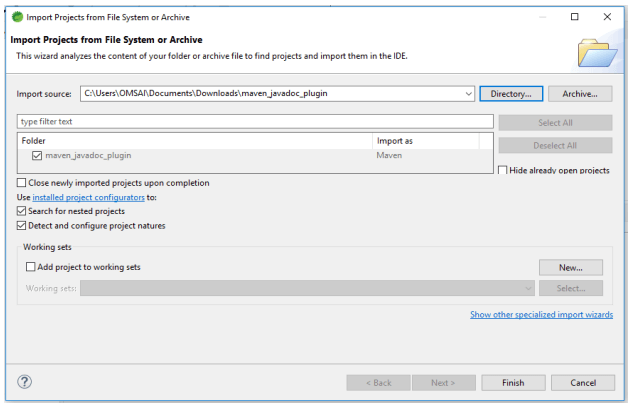Image resolution: width=633 pixels, height=408 pixels.
Task: Click the help question mark icon
Action: (25, 382)
